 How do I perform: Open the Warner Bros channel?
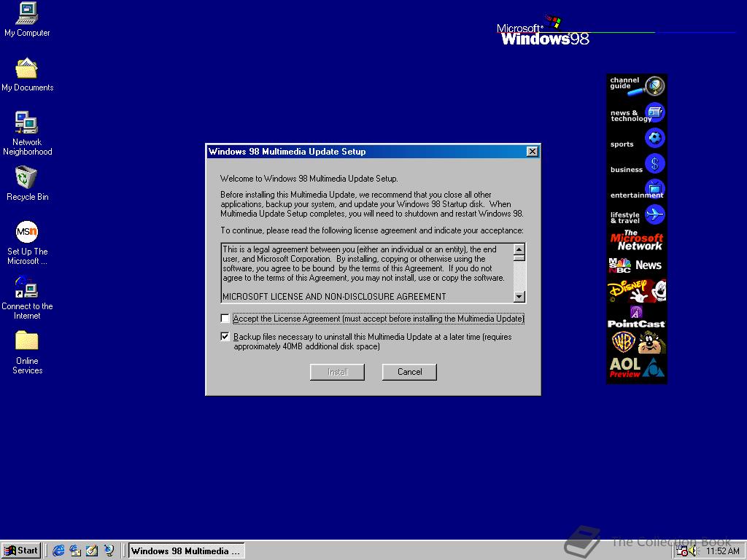637,342
